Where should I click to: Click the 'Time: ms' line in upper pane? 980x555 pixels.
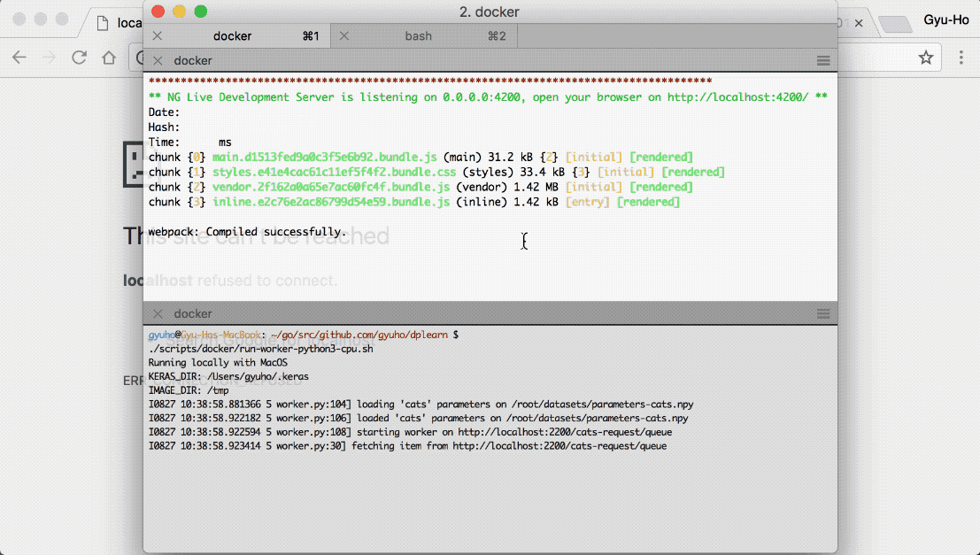click(190, 142)
